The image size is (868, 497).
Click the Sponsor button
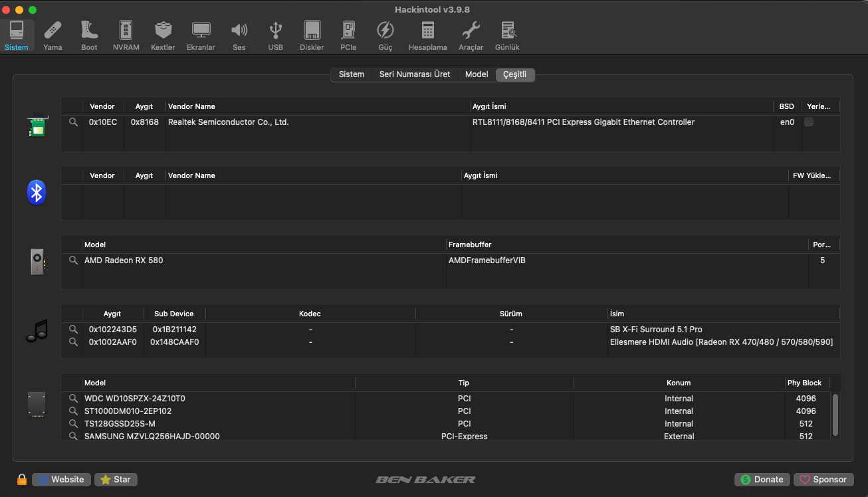(823, 479)
